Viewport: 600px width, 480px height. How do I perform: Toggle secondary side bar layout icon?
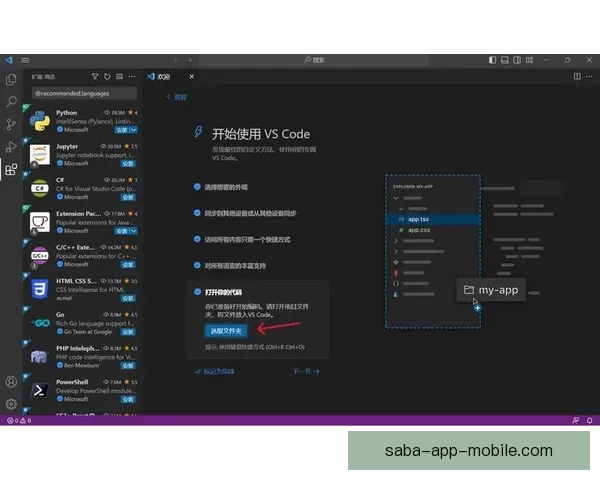point(517,60)
